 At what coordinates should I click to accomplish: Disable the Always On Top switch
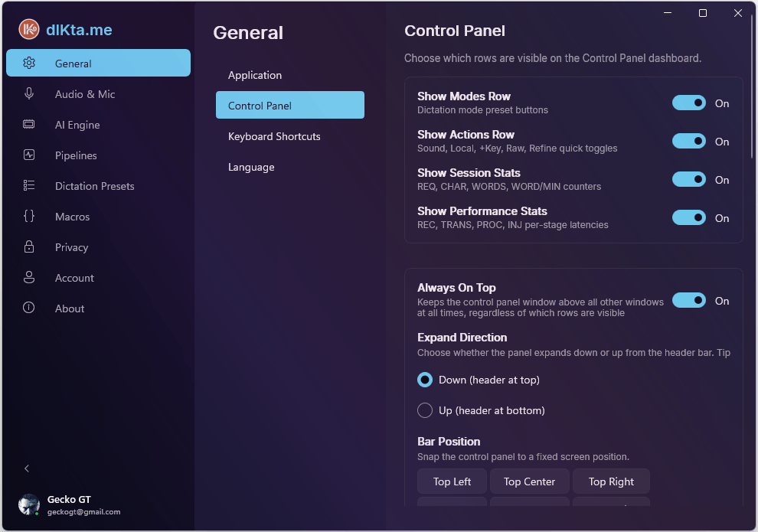[x=689, y=300]
